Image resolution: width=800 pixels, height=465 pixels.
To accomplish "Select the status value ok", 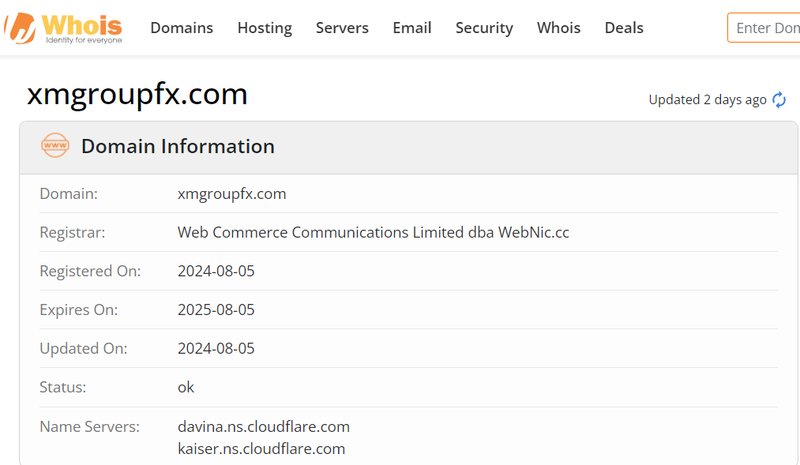I will pos(186,387).
